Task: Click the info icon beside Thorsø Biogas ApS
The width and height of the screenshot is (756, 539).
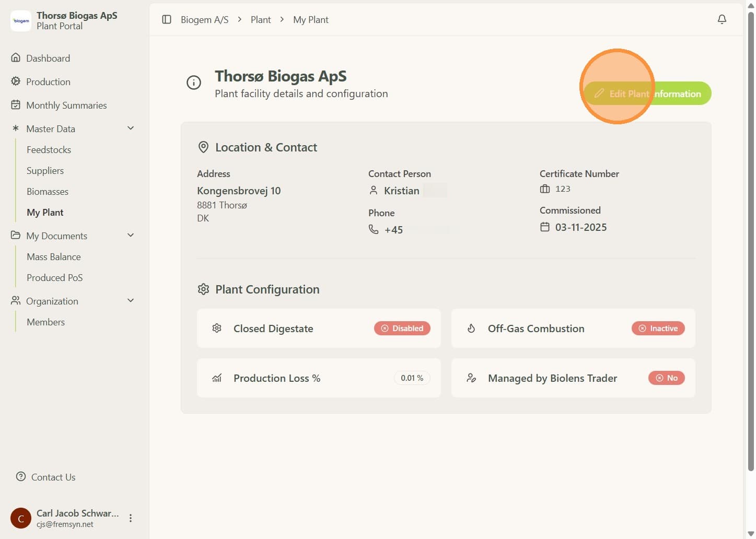Action: [x=194, y=83]
